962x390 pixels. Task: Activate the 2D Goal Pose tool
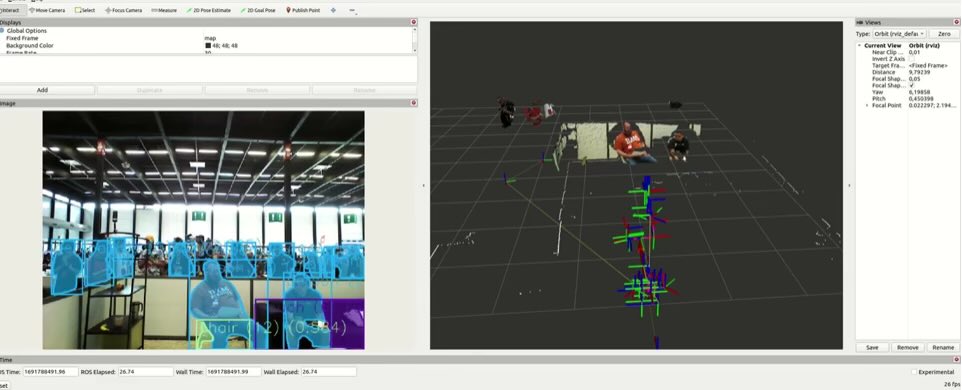tap(258, 10)
